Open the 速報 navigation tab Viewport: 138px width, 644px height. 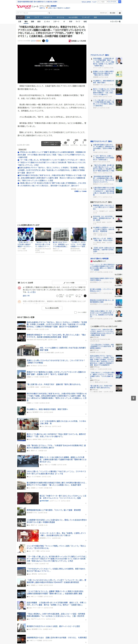click(x=28, y=17)
